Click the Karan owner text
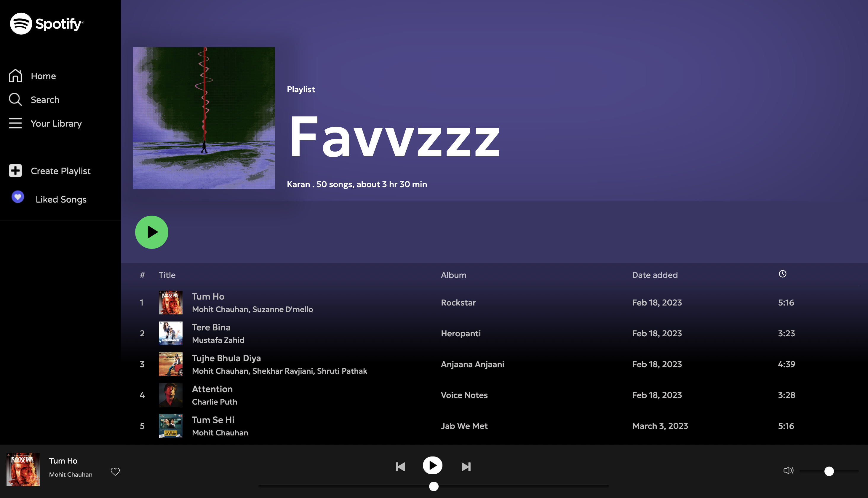This screenshot has height=498, width=868. 298,184
